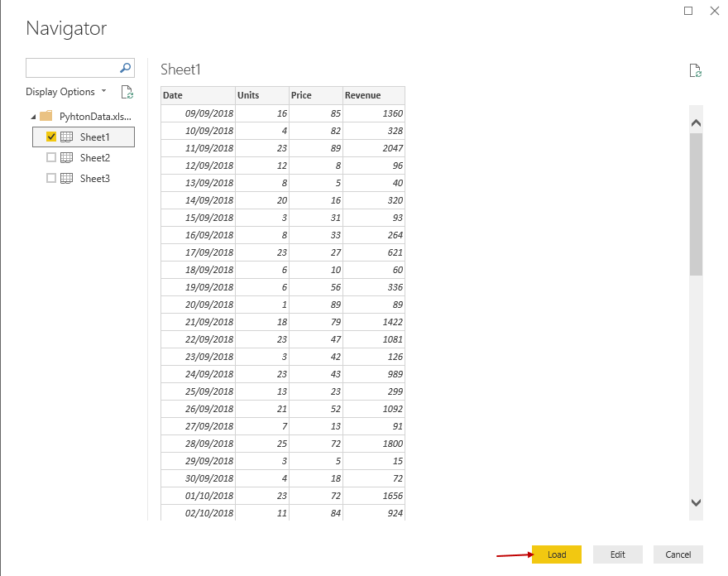The height and width of the screenshot is (576, 728).
Task: Click the date cell 30/09/2018
Action: [x=199, y=478]
